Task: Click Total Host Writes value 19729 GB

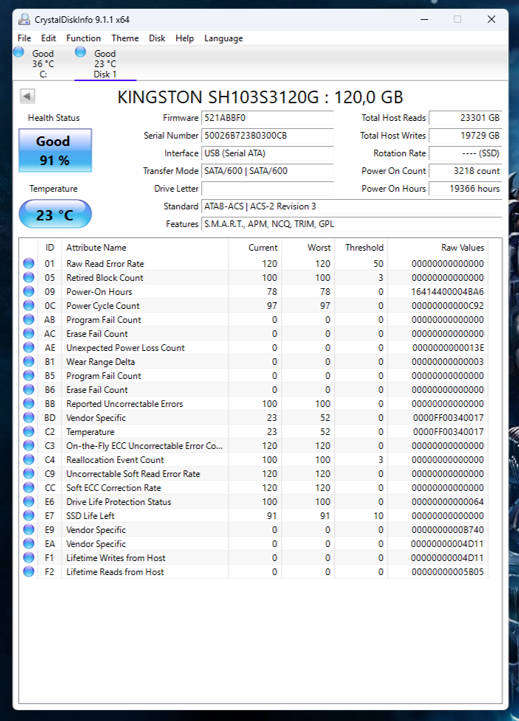Action: pos(465,136)
